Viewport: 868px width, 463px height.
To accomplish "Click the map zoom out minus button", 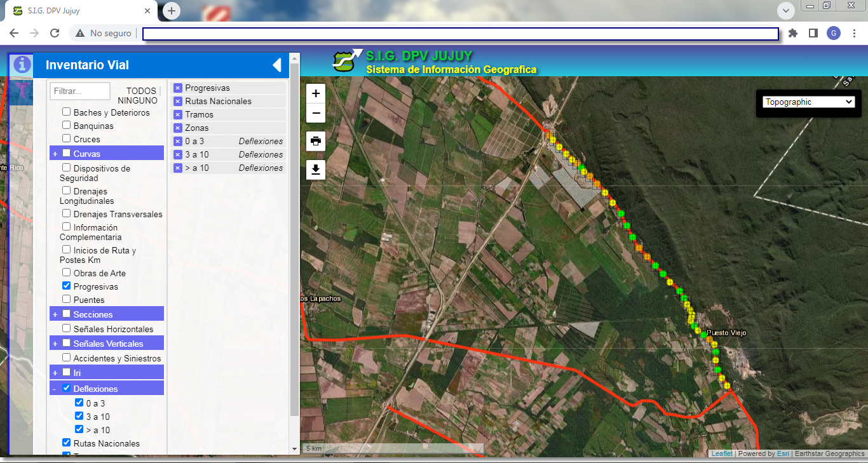I will 316,114.
